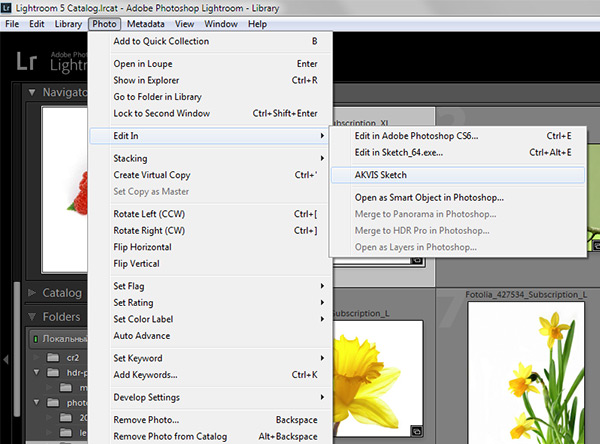Click badge icon on yellow daffodil thumbnail

point(416,431)
